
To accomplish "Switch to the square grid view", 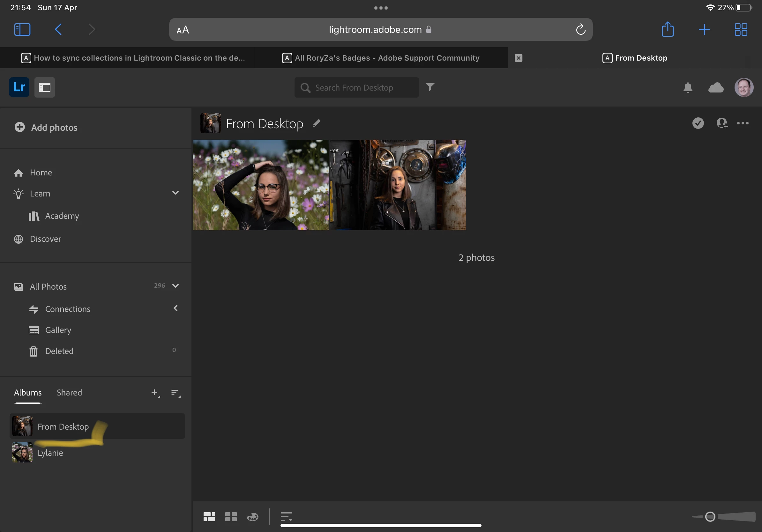I will [x=231, y=516].
